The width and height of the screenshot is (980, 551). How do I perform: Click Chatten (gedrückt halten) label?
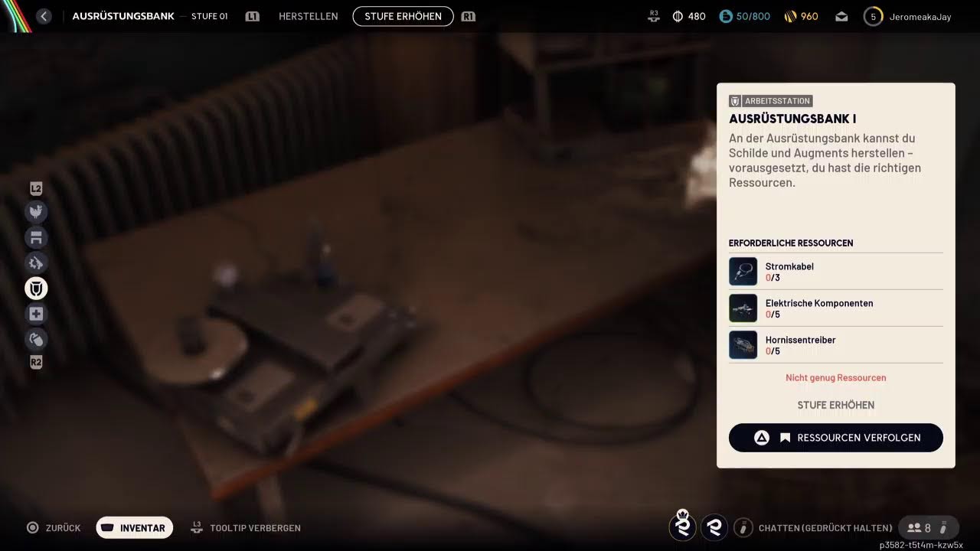coord(825,528)
